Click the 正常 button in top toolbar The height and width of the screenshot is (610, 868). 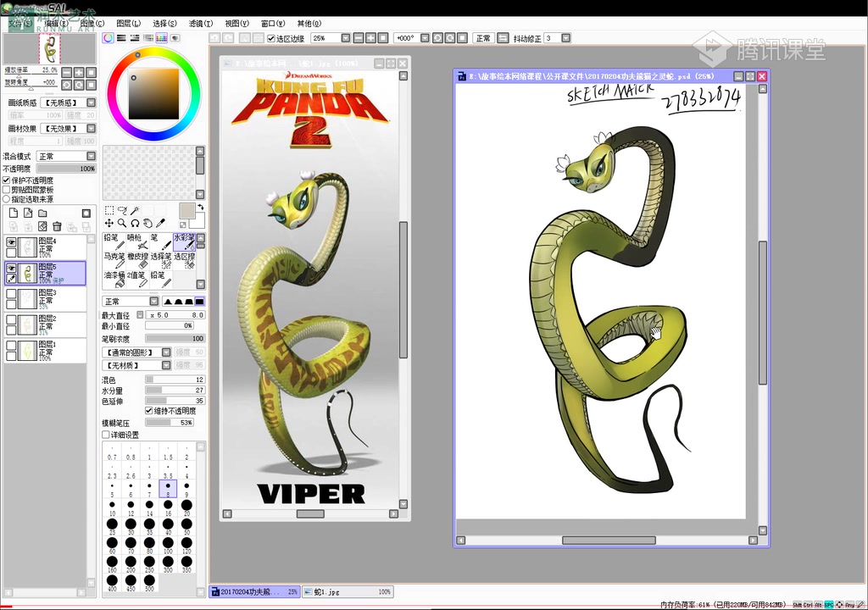[482, 38]
